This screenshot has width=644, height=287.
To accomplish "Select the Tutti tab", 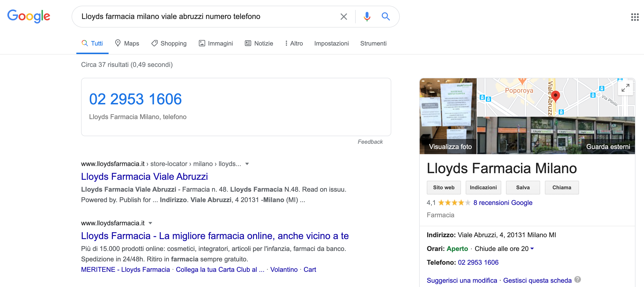I will pos(92,43).
